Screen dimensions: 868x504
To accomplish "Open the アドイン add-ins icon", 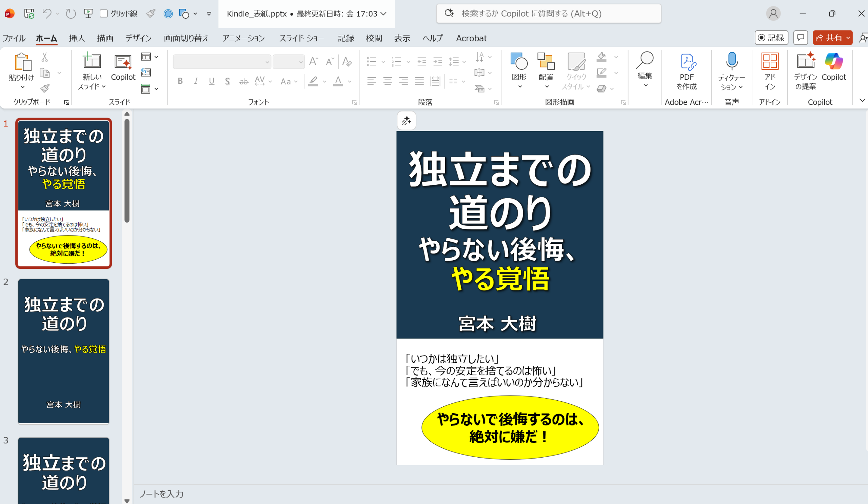I will 769,62.
